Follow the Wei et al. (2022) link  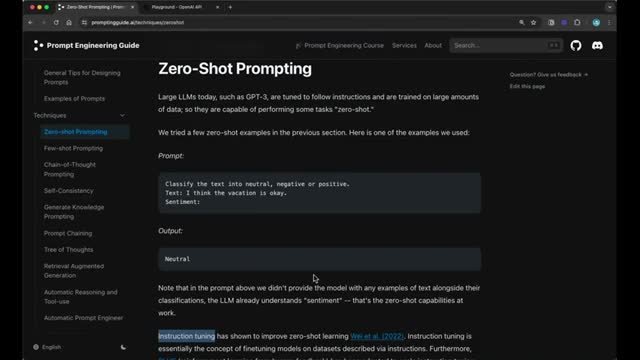point(377,336)
